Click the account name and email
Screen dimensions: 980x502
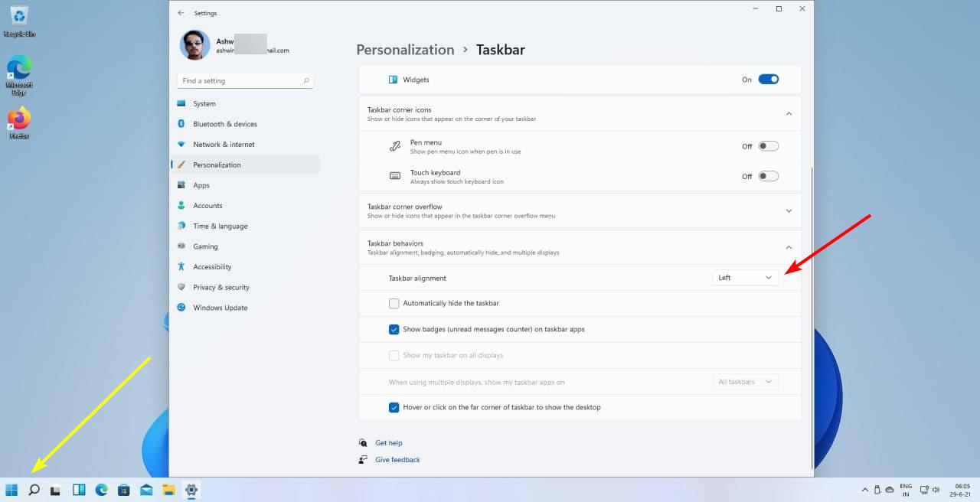coord(253,45)
